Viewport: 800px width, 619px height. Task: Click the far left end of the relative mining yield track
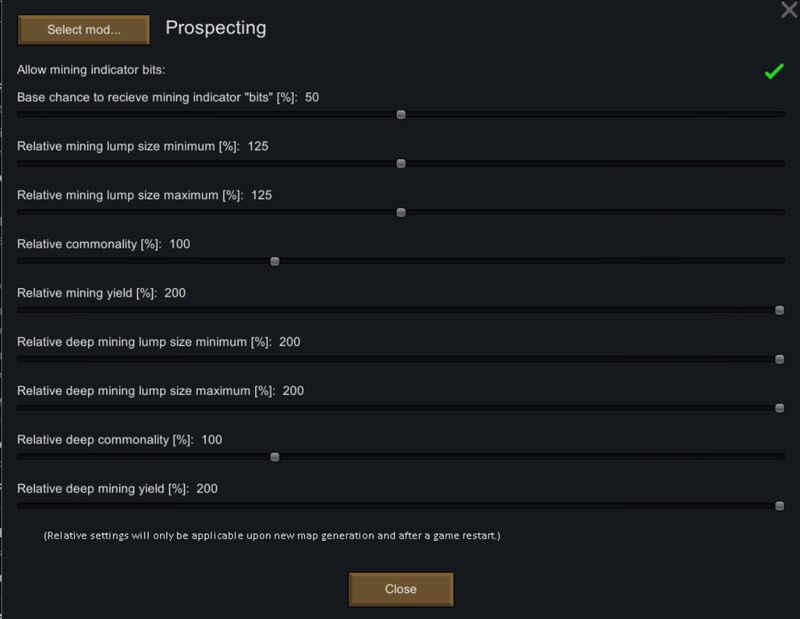[20, 310]
